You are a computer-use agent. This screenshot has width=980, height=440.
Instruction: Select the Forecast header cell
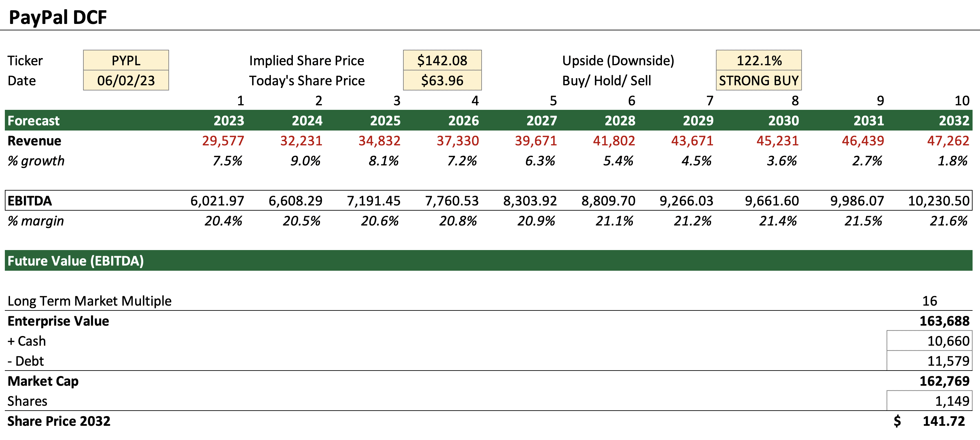pos(34,120)
